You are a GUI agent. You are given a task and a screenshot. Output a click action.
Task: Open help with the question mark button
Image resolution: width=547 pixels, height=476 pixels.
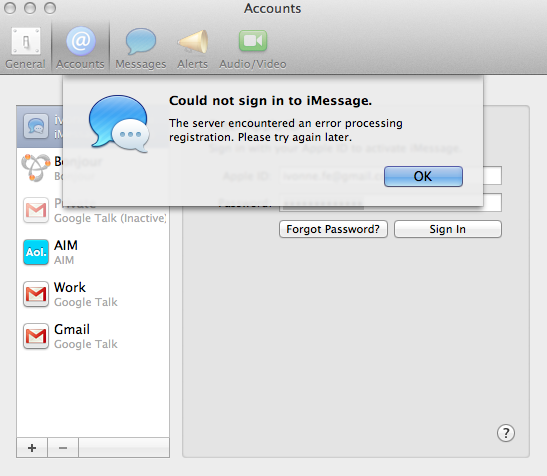click(505, 433)
